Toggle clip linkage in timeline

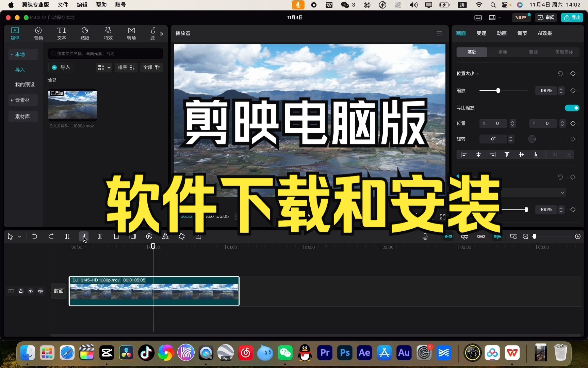[x=481, y=236]
